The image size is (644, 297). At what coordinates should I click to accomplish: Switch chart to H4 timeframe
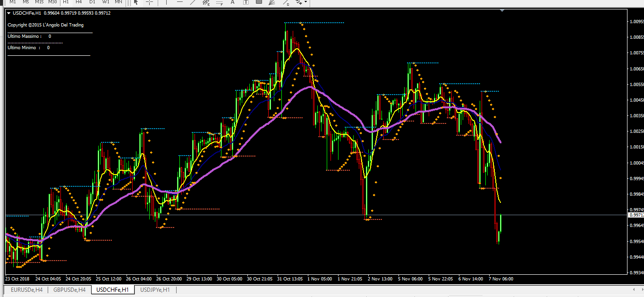click(79, 2)
